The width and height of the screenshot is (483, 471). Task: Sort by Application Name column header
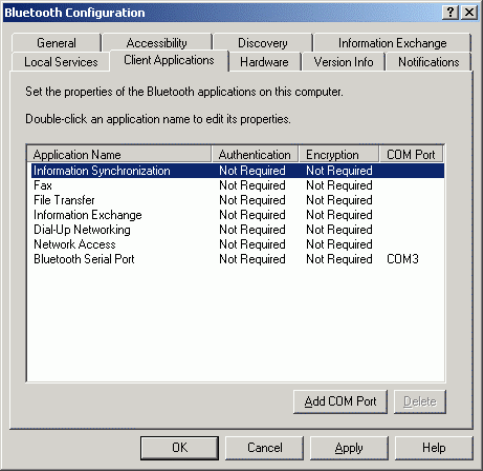pyautogui.click(x=119, y=154)
